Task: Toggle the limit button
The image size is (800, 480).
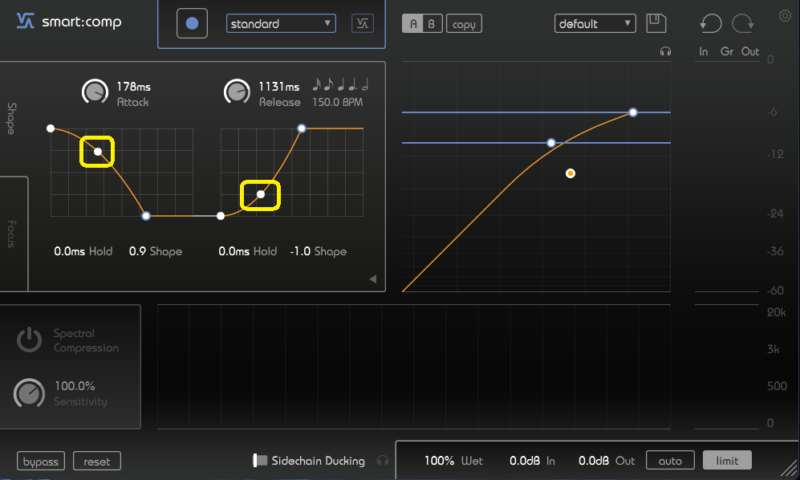Action: pyautogui.click(x=727, y=461)
